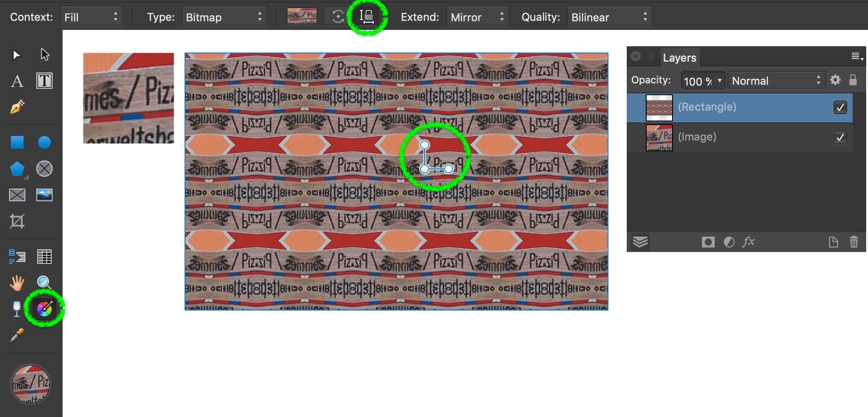This screenshot has height=417, width=868.
Task: Click the rotate fill button
Action: [337, 17]
